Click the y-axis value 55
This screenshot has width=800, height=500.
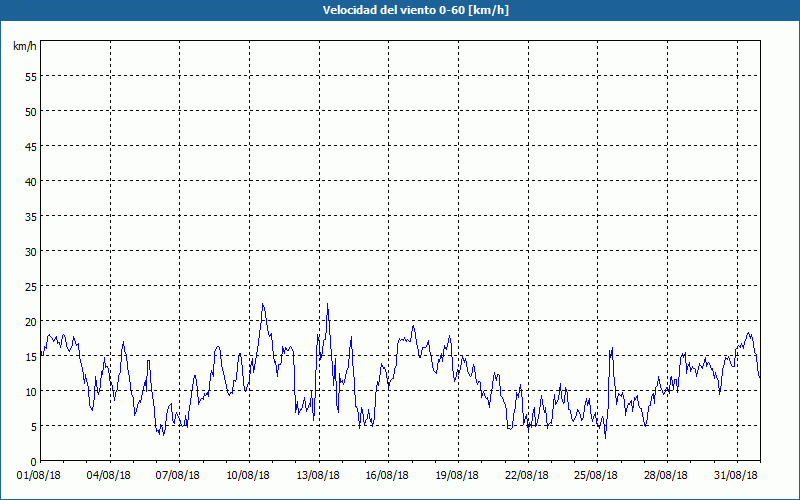[x=31, y=77]
